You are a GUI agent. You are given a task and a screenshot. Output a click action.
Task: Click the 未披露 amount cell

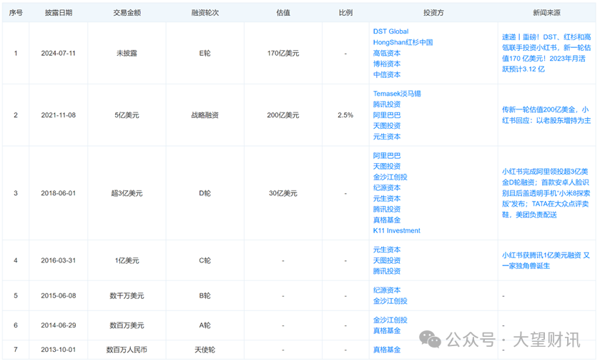pyautogui.click(x=127, y=53)
